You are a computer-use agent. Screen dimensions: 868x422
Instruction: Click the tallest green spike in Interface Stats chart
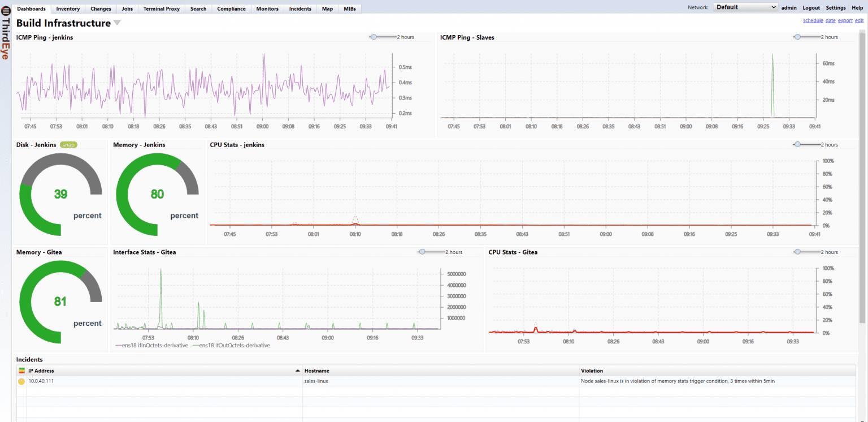tap(161, 298)
